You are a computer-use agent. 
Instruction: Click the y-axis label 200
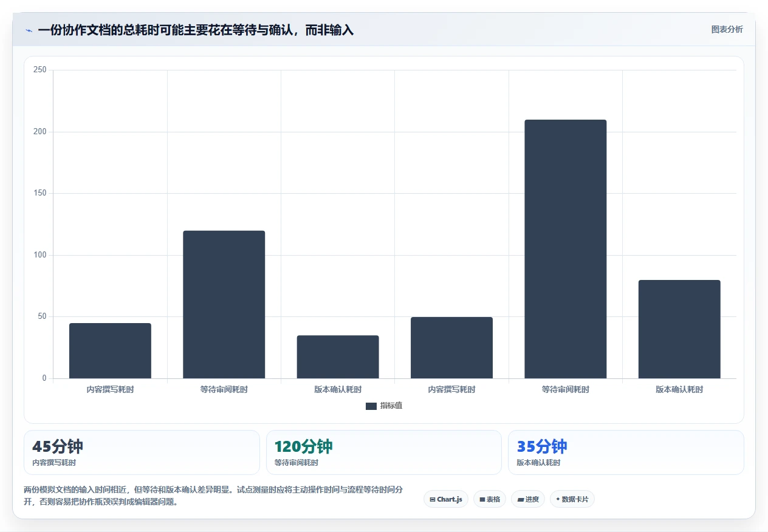[x=40, y=132]
